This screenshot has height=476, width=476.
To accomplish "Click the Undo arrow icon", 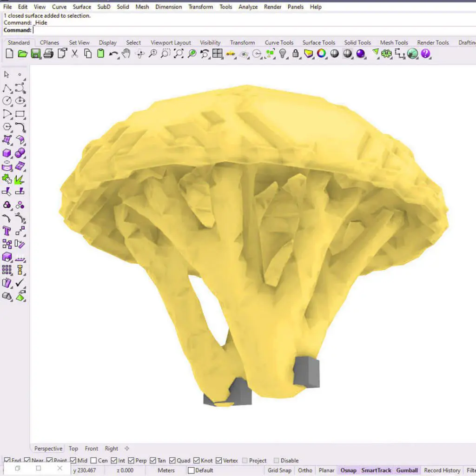I will [113, 54].
